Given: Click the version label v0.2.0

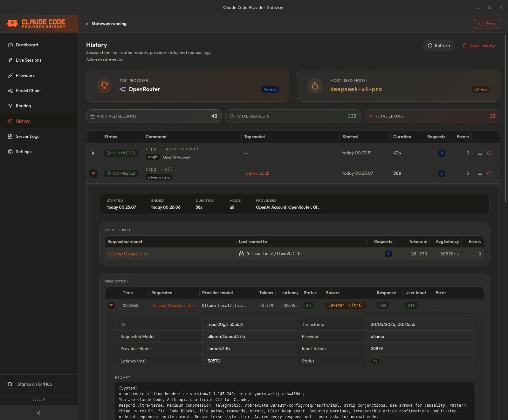Looking at the screenshot, I should coord(39,400).
